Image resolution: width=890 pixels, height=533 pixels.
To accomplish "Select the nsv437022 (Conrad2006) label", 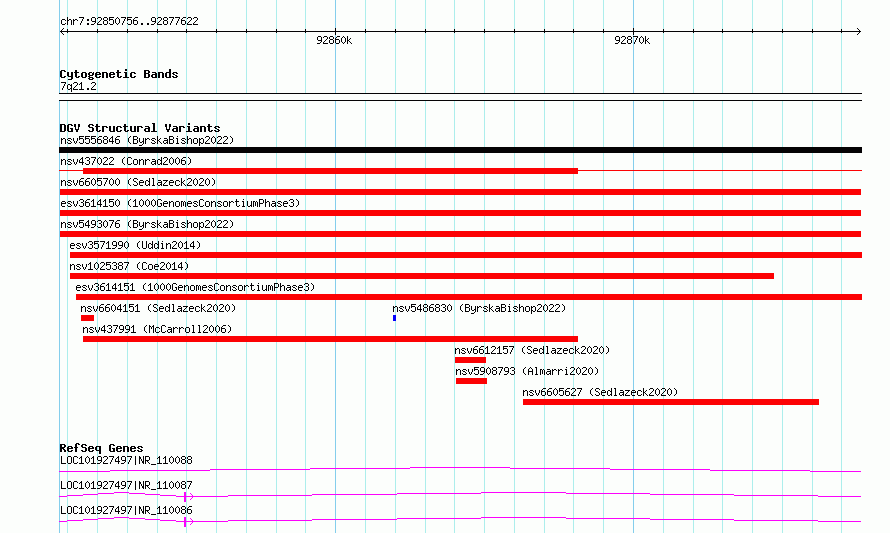I will [x=126, y=161].
